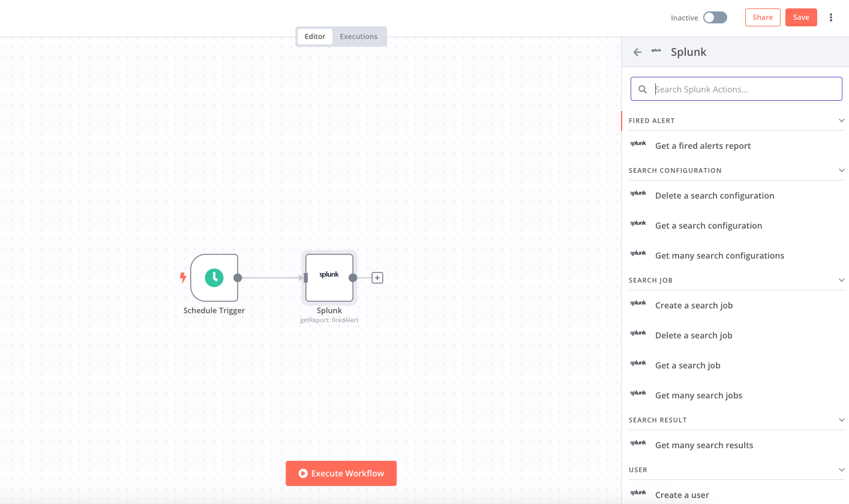Click the Schedule Trigger clock node
Screen dimensions: 849x504
[x=214, y=277]
